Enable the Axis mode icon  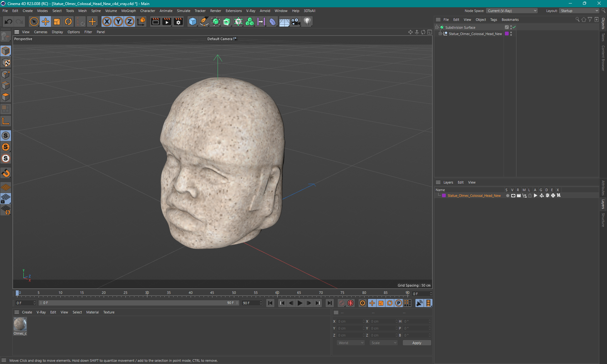(x=6, y=121)
